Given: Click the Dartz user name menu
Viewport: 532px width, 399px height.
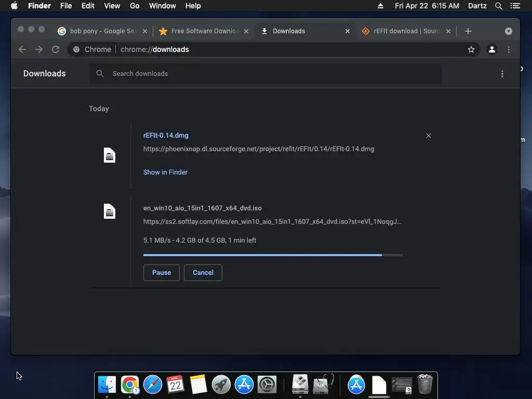Looking at the screenshot, I should tap(477, 6).
